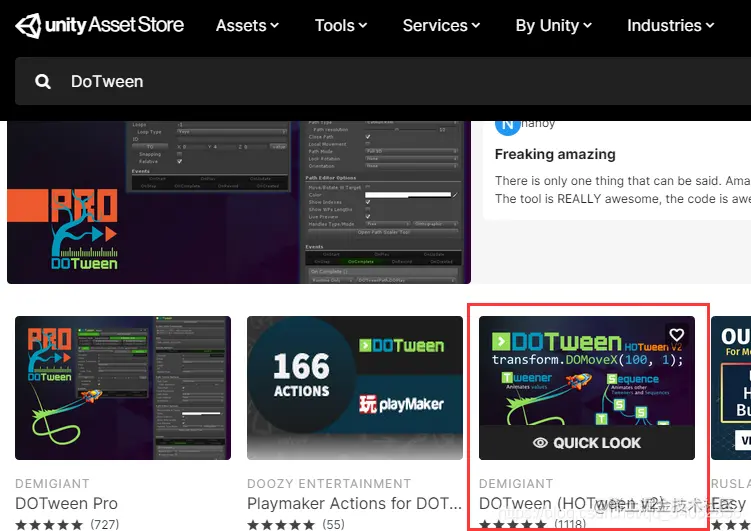Click the DOOZY ENTERTAINMENT publisher link
Screen dimensions: 751x531
329,484
